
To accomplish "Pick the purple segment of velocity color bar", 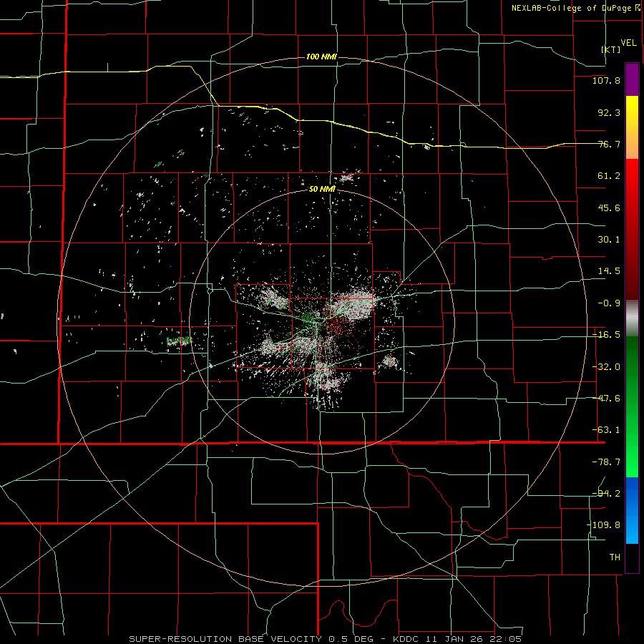I will (x=632, y=79).
